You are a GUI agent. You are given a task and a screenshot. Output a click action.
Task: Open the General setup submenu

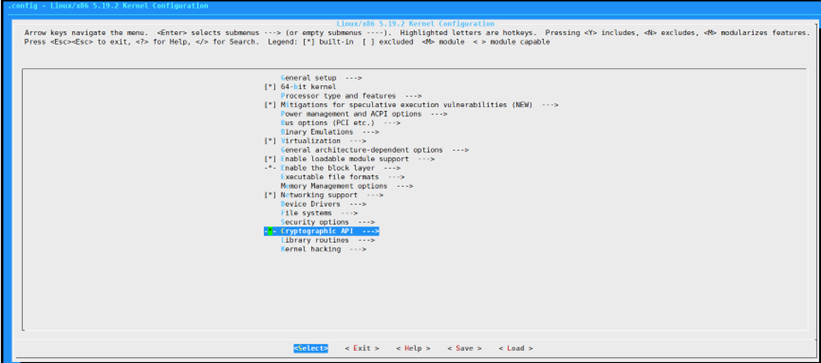(321, 78)
